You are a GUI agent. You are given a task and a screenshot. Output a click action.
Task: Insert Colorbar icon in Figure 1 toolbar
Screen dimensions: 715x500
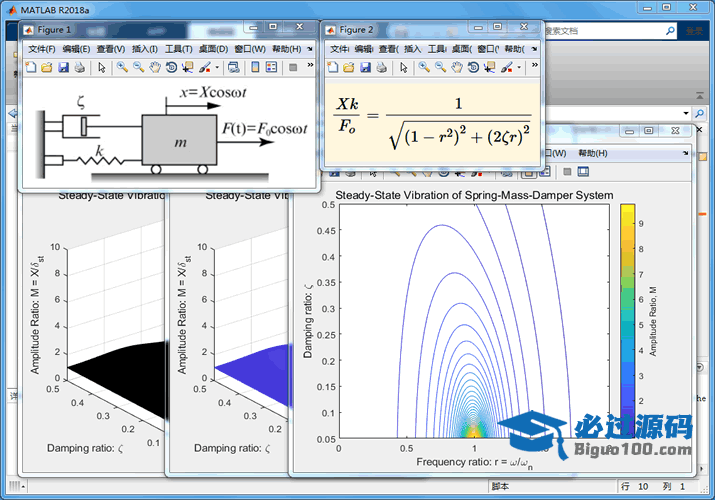tap(255, 67)
